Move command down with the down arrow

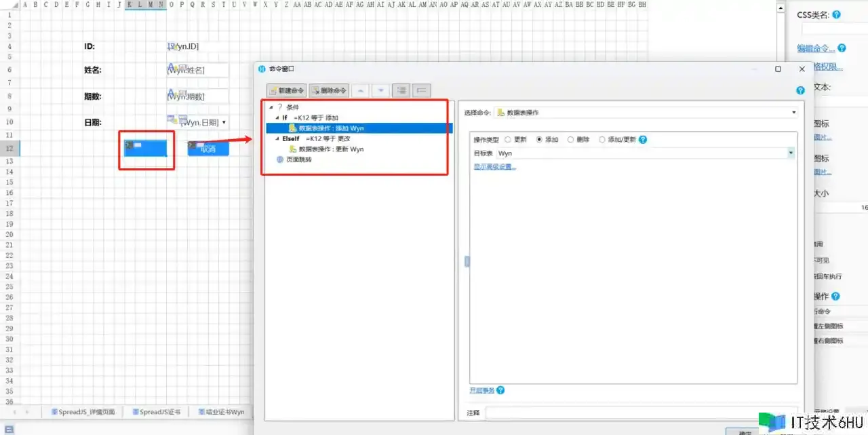pos(380,90)
